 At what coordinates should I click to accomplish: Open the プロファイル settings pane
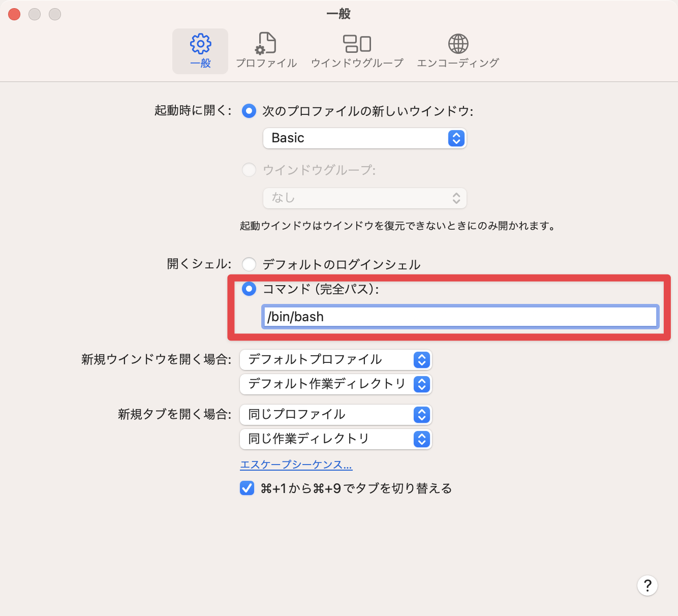click(x=266, y=51)
